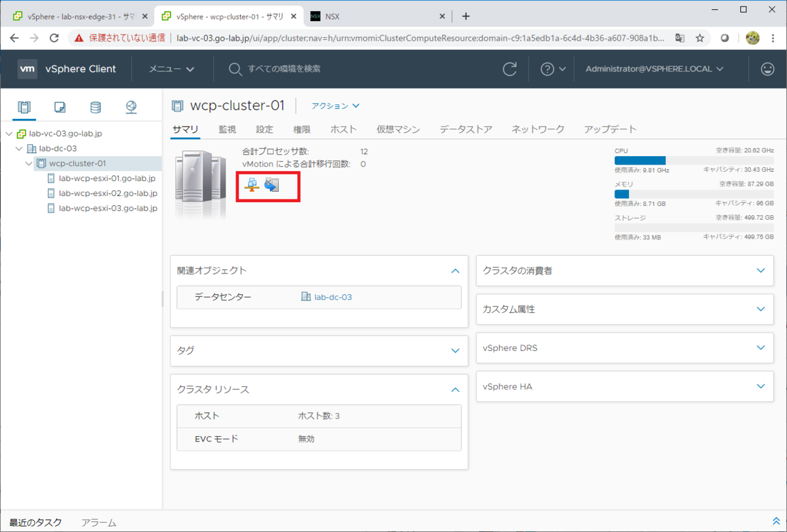The width and height of the screenshot is (787, 532).
Task: Open the Storage inventory database icon
Action: point(96,107)
